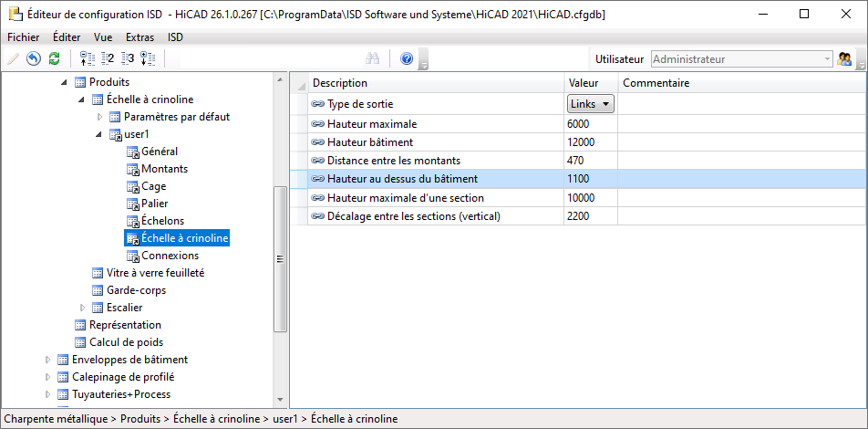The width and height of the screenshot is (868, 429).
Task: Expand the Tuyauteries+Process node
Action: coord(47,394)
